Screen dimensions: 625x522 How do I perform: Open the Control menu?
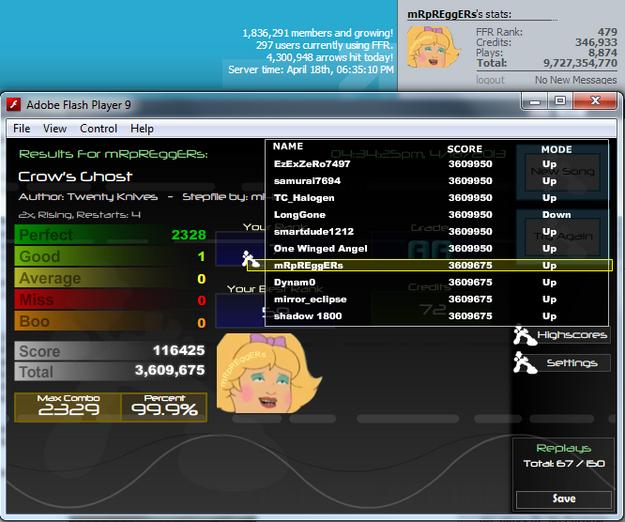click(98, 129)
